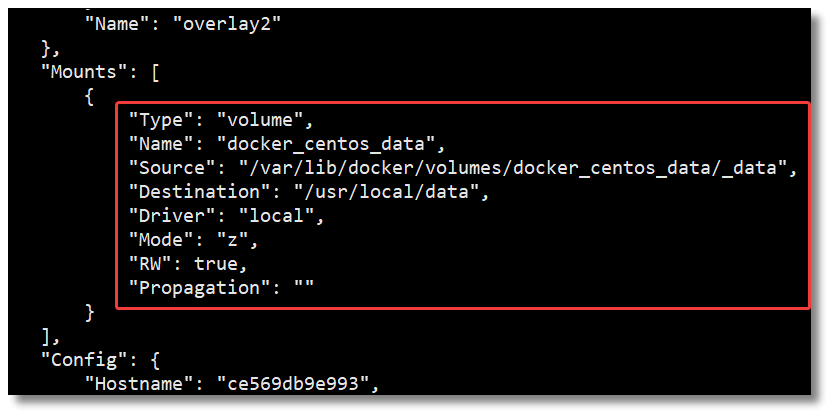827x411 pixels.
Task: Click the "Source" key text
Action: [174, 167]
